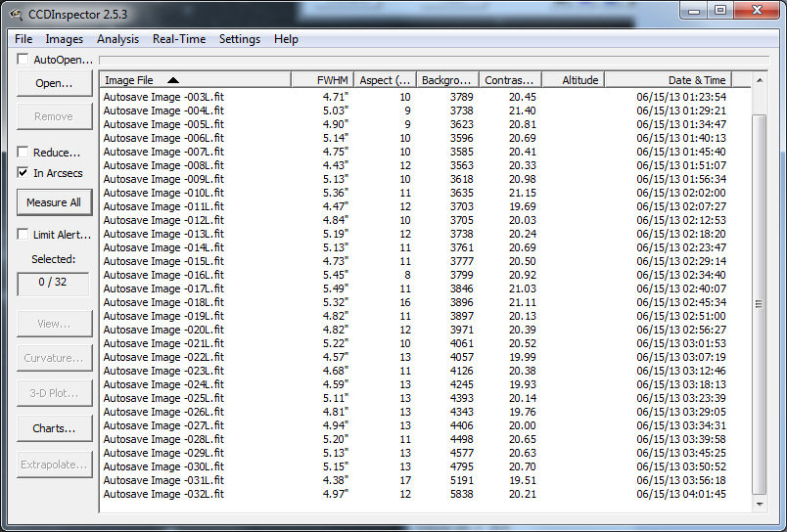Maximize the CCDInspector window

pyautogui.click(x=720, y=10)
